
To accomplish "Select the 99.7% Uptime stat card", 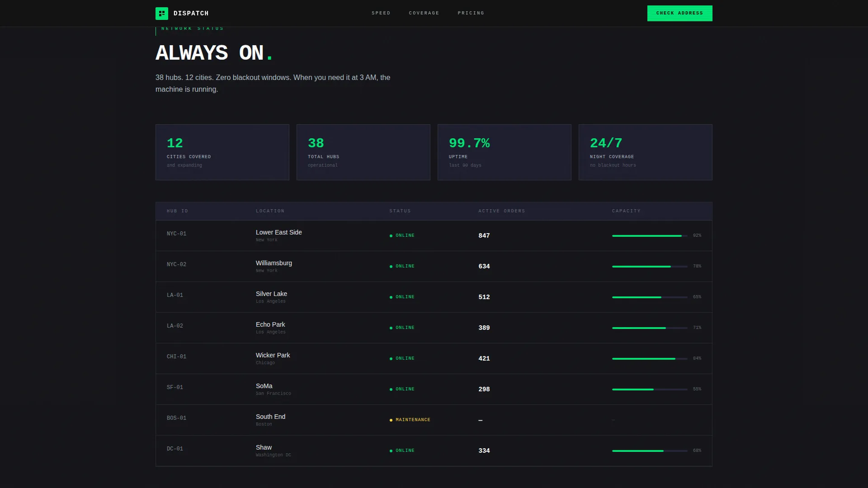I will pyautogui.click(x=505, y=152).
